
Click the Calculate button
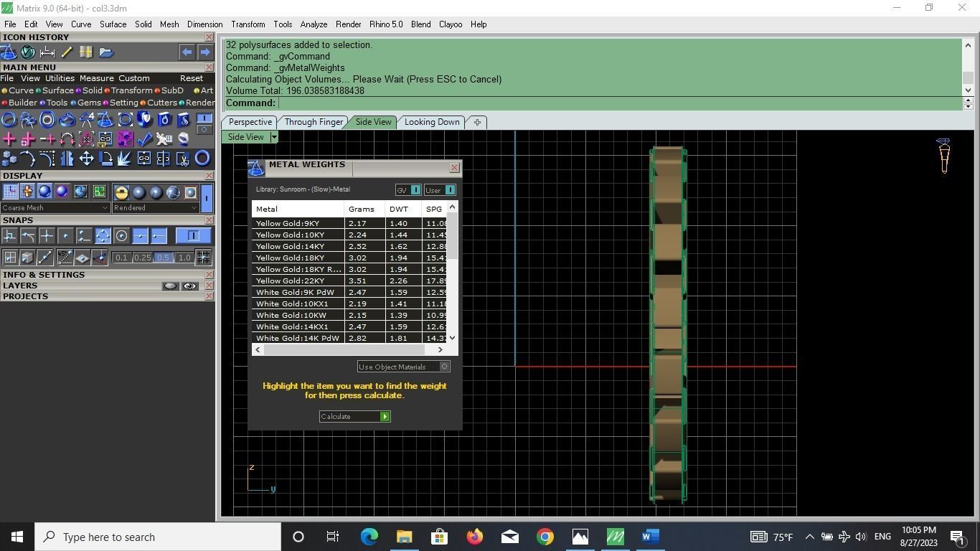(354, 416)
